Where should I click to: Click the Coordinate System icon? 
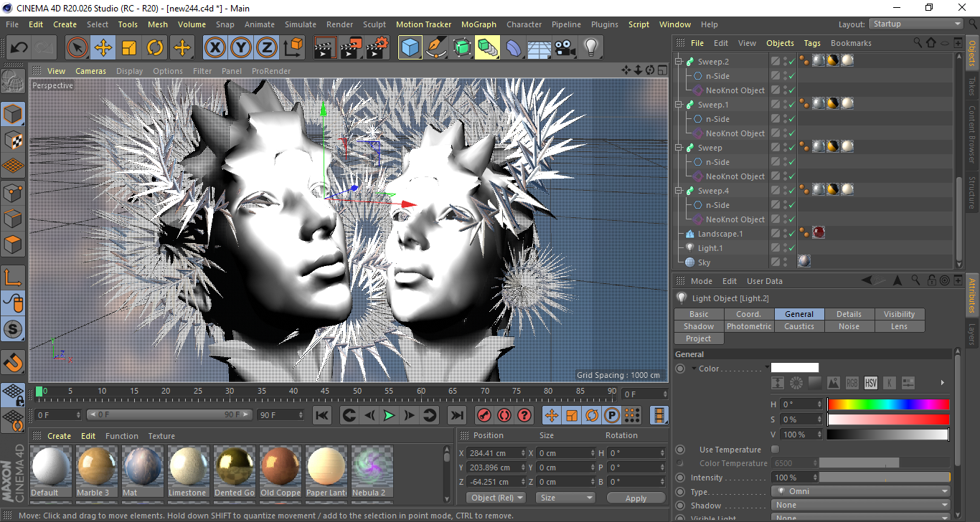point(293,48)
